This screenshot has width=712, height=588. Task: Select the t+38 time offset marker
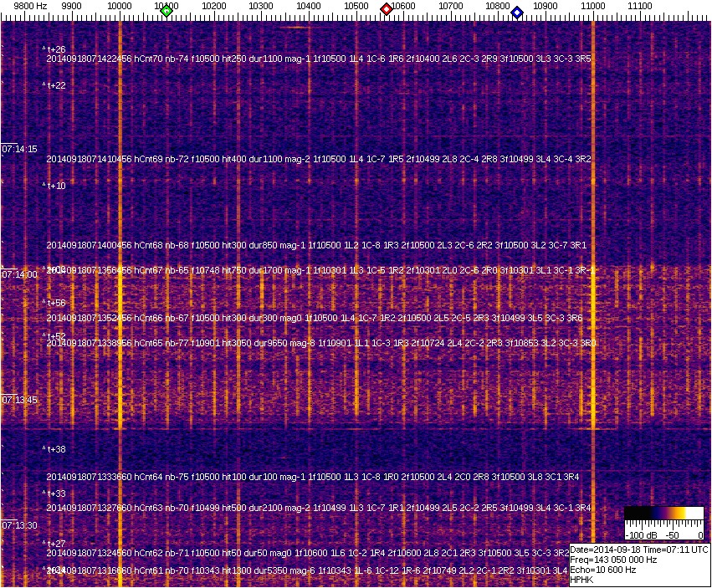tap(54, 449)
